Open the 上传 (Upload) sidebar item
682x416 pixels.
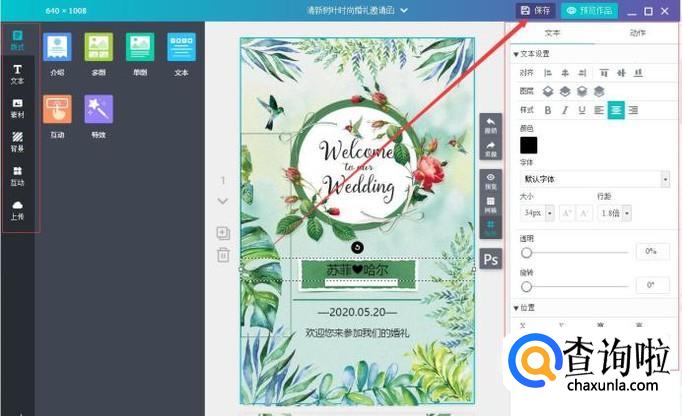coord(17,209)
